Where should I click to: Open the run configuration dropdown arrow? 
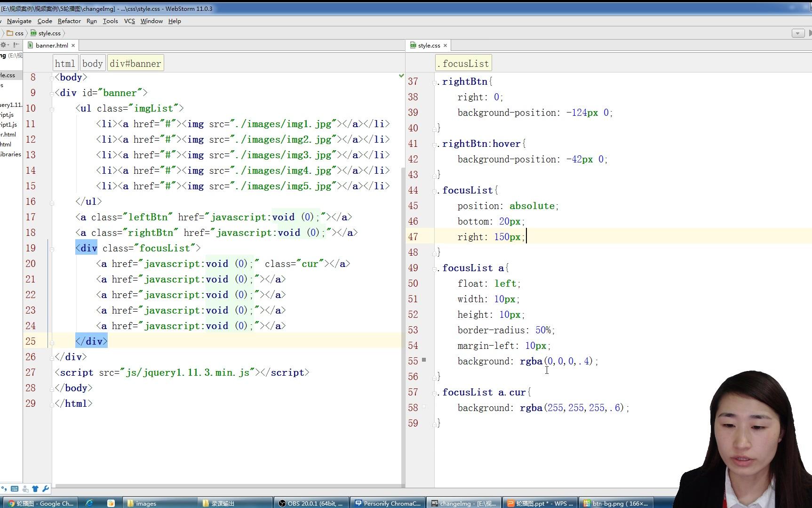[798, 33]
